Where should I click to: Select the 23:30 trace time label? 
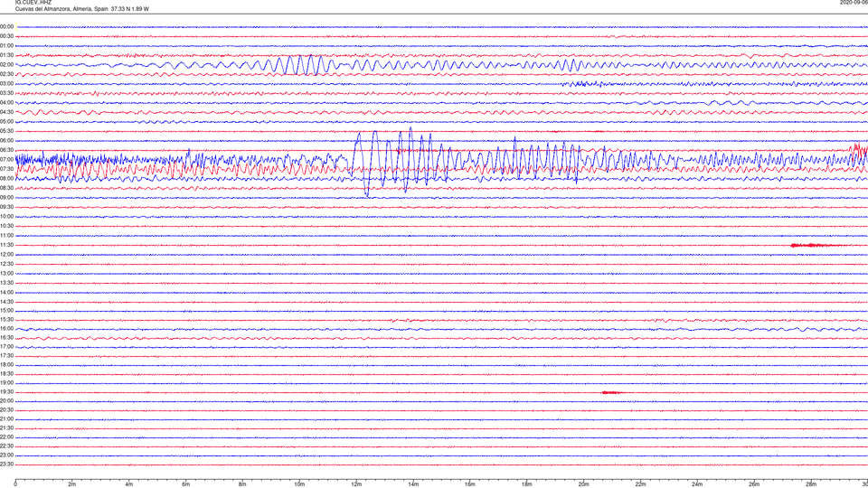pyautogui.click(x=7, y=465)
